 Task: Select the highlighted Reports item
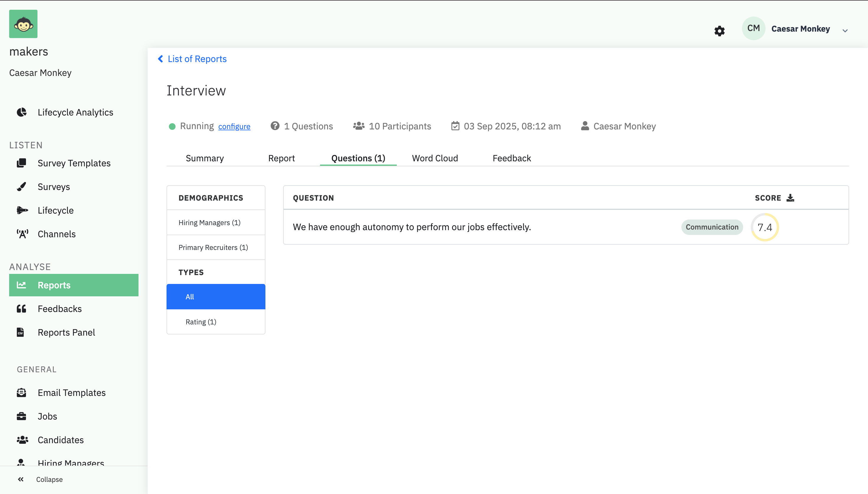coord(74,285)
